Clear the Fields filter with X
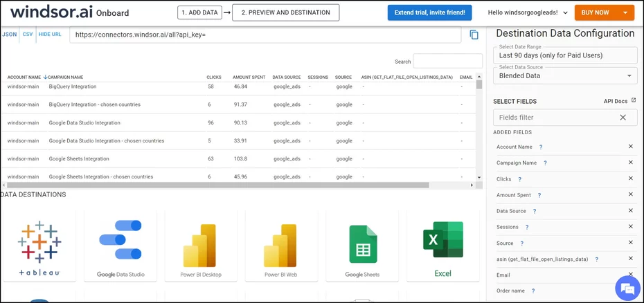This screenshot has width=644, height=303. coord(623,118)
